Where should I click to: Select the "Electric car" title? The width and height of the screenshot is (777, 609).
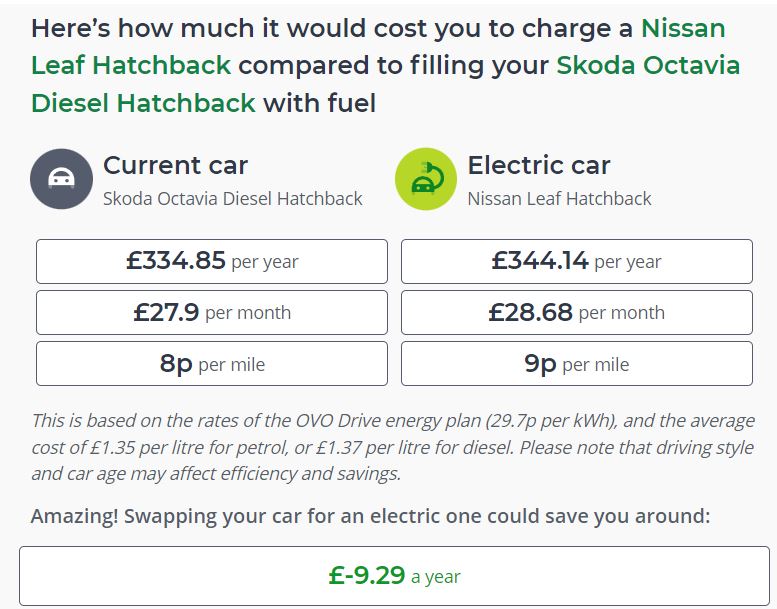pyautogui.click(x=538, y=165)
